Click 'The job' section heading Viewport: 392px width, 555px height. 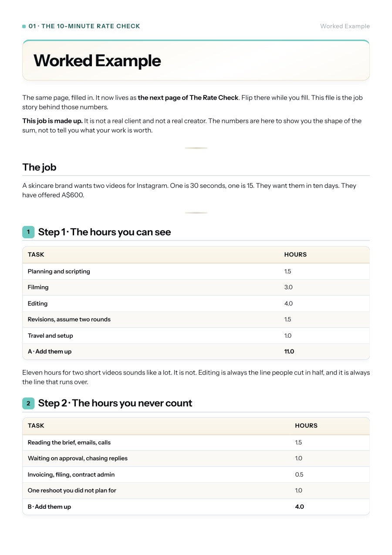[39, 167]
